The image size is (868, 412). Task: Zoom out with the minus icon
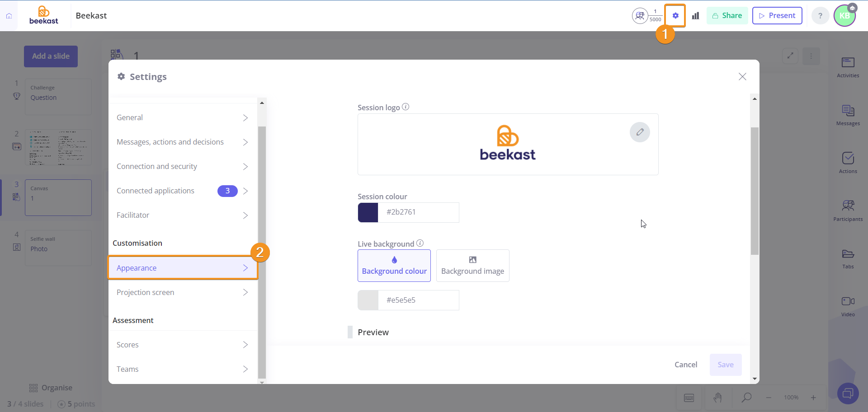tap(769, 398)
